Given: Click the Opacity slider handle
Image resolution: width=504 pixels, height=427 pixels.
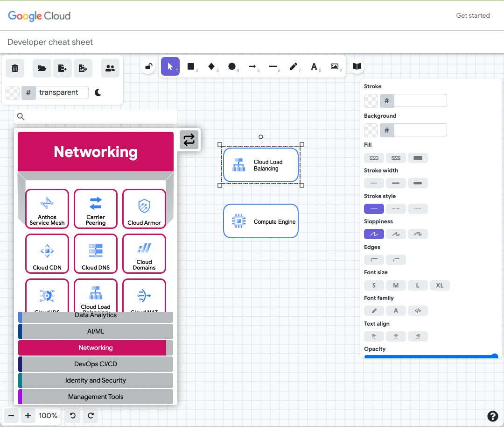Looking at the screenshot, I should [495, 356].
